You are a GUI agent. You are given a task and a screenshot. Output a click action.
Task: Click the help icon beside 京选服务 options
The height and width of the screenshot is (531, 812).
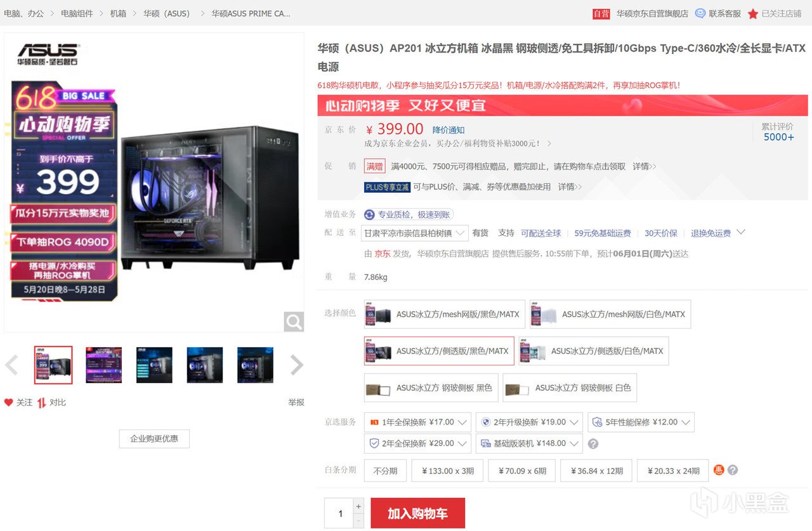point(593,443)
